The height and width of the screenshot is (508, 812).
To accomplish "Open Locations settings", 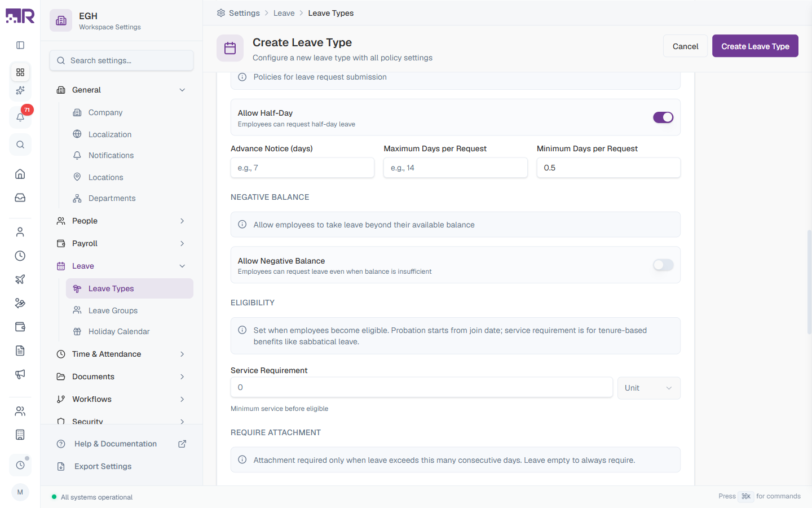I will 130,177.
